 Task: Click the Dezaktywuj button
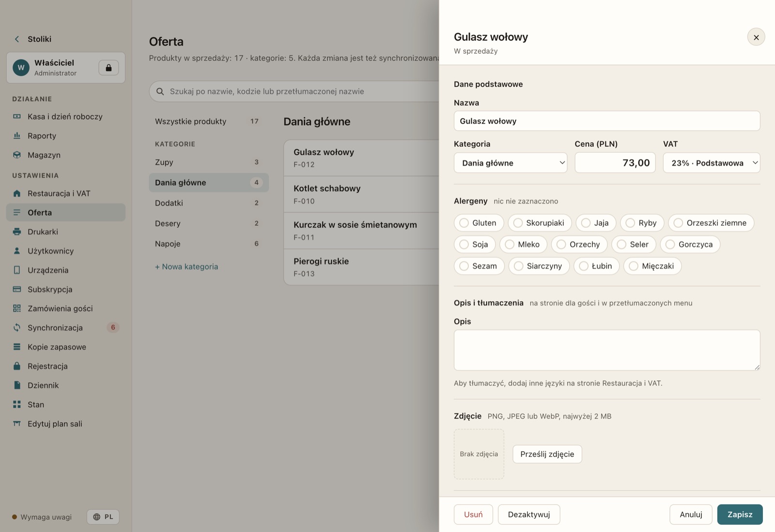click(x=529, y=514)
